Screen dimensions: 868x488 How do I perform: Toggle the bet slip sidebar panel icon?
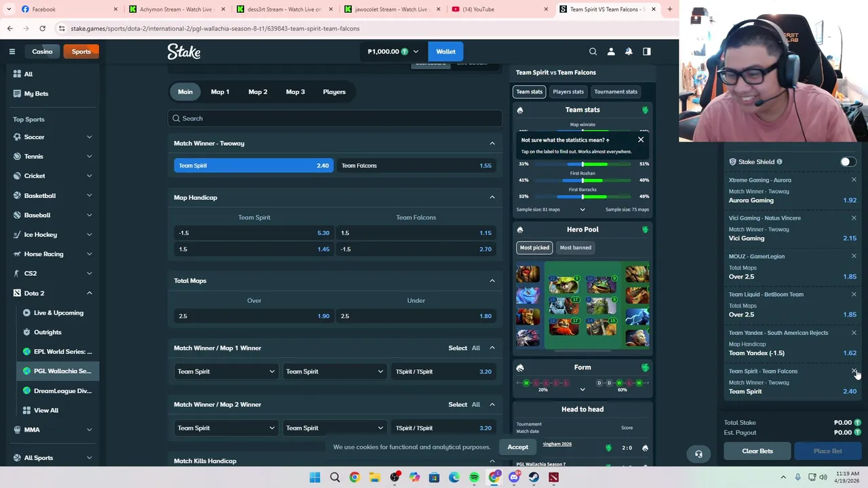click(x=646, y=52)
